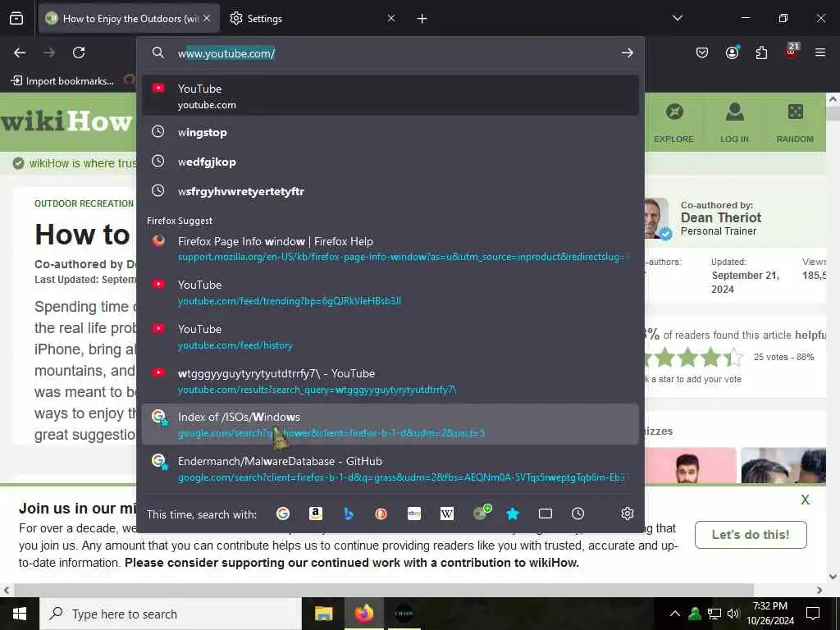Add the wikiHow search engine
The width and height of the screenshot is (840, 630).
[x=482, y=513]
